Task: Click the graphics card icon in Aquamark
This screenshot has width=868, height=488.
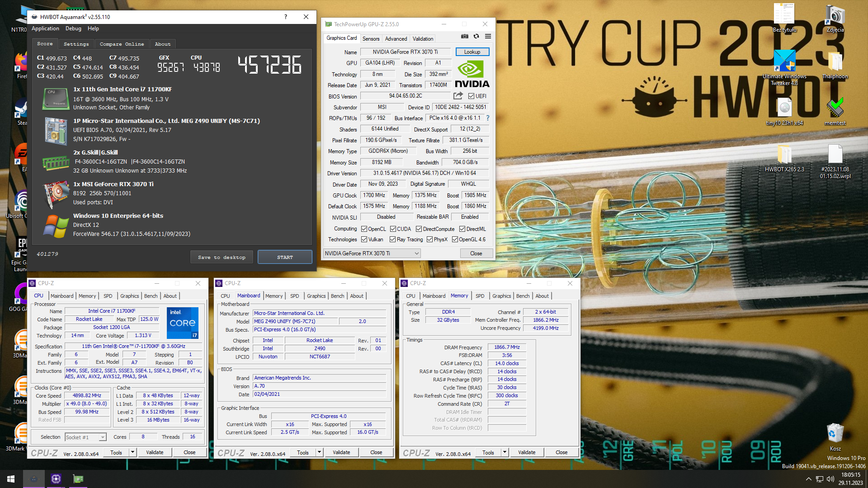Action: [56, 194]
